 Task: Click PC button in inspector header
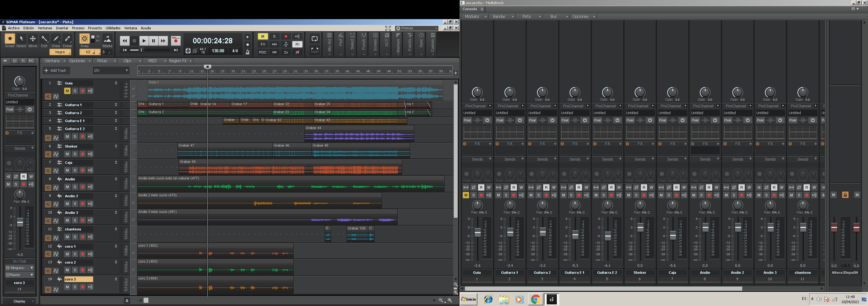click(x=31, y=61)
